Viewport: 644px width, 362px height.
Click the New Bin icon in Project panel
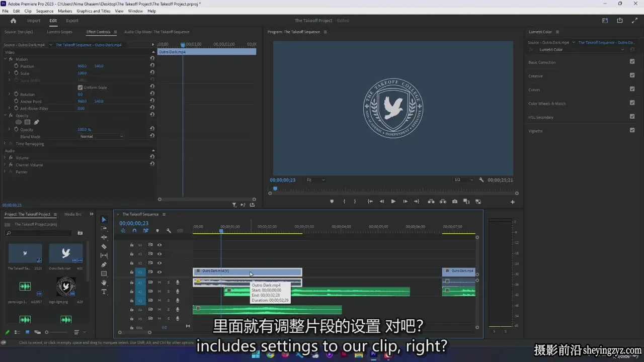point(80,233)
